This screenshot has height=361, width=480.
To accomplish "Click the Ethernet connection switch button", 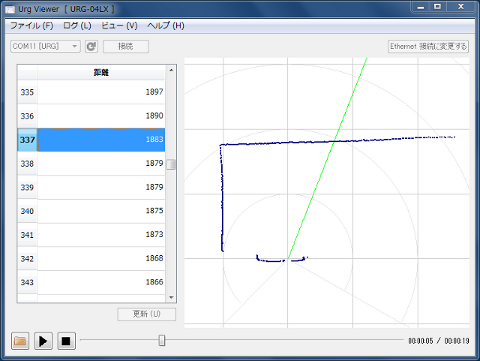I will [x=428, y=46].
